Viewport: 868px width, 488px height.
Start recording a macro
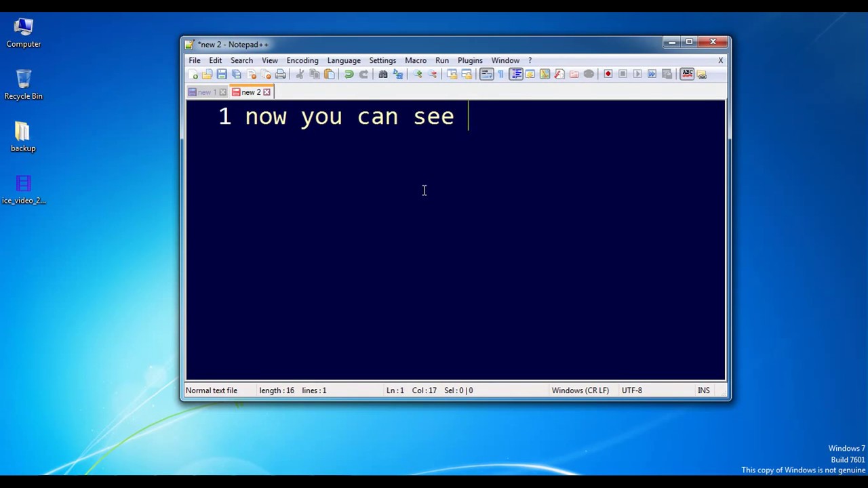[608, 74]
